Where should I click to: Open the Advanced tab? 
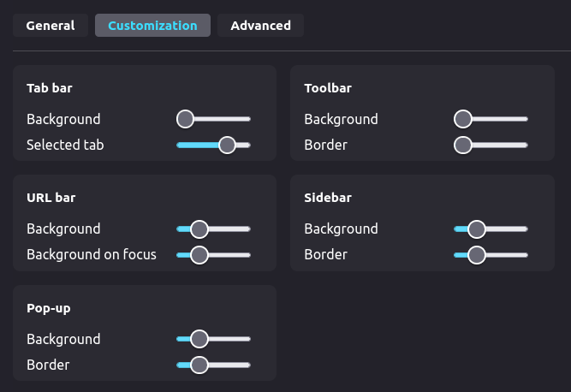pyautogui.click(x=260, y=26)
